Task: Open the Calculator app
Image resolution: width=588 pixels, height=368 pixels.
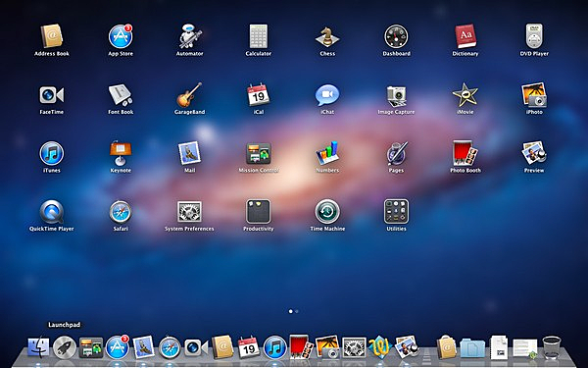Action: coord(259,36)
